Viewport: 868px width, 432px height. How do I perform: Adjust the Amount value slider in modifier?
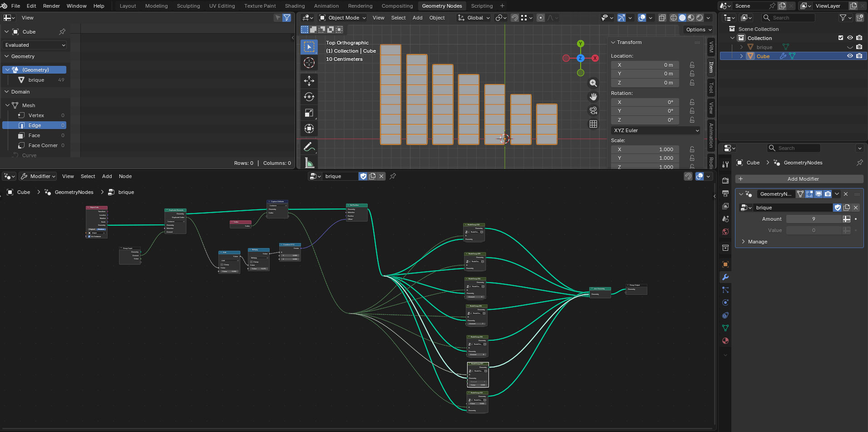pyautogui.click(x=813, y=219)
